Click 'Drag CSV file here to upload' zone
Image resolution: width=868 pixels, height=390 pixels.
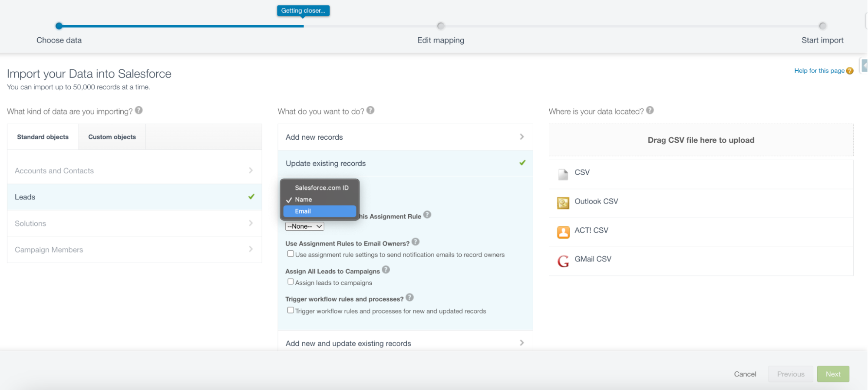coord(701,140)
